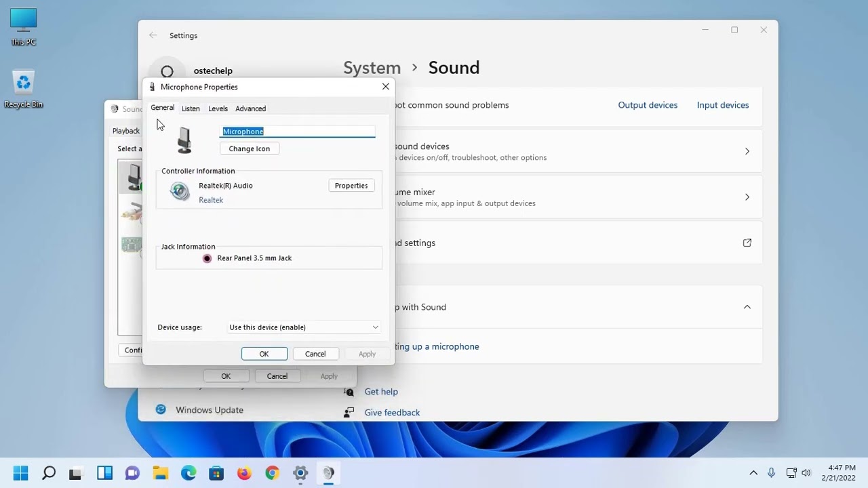Close the Microphone Properties dialog
Image resolution: width=868 pixels, height=488 pixels.
[386, 87]
